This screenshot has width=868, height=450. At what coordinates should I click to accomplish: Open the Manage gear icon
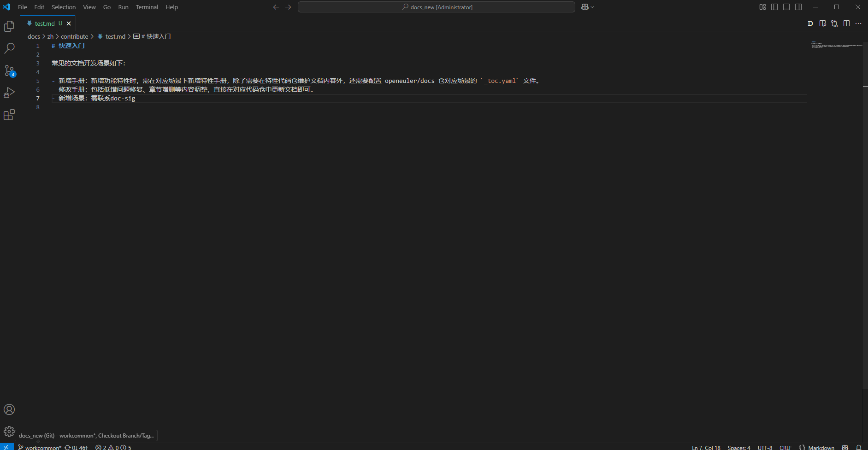pos(9,432)
